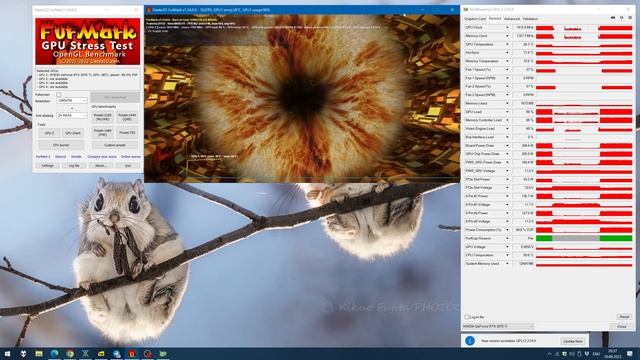Open the Fan 1 Speed (%) dropdown arrow
The width and height of the screenshot is (640, 360).
[x=507, y=70]
